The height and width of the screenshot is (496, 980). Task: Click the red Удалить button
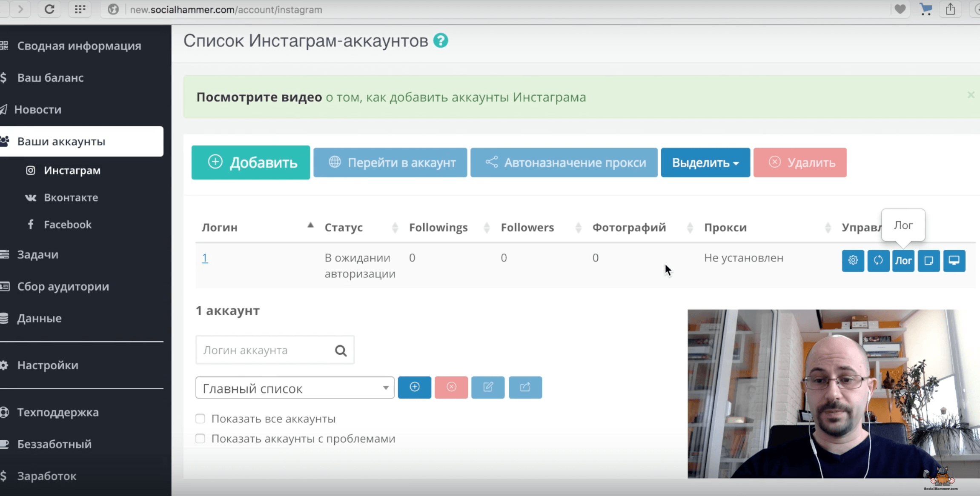[800, 162]
